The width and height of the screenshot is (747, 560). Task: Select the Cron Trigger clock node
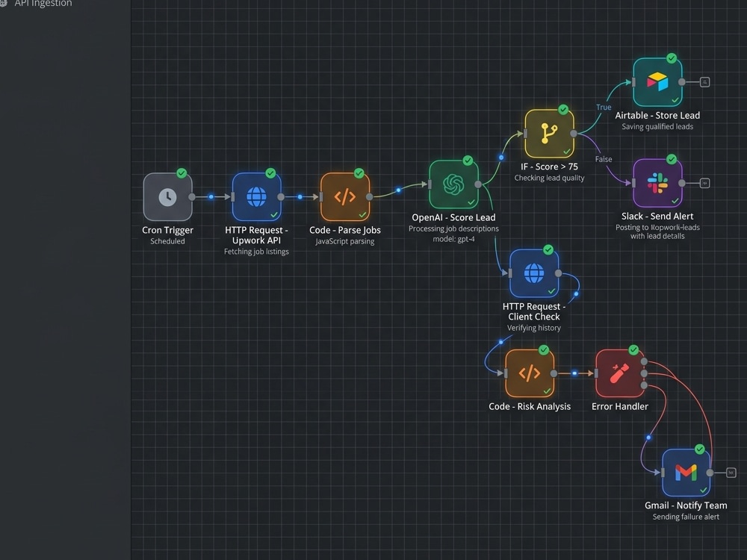(x=167, y=196)
